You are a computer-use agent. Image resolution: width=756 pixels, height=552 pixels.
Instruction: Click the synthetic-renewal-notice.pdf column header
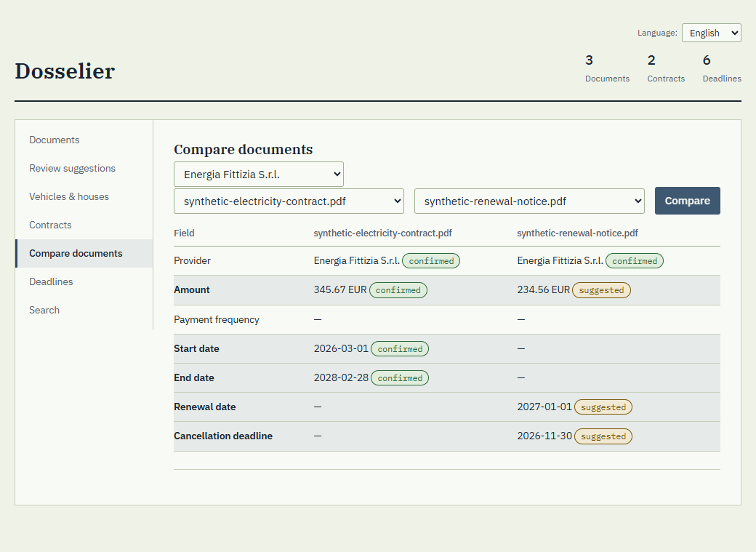pyautogui.click(x=577, y=233)
